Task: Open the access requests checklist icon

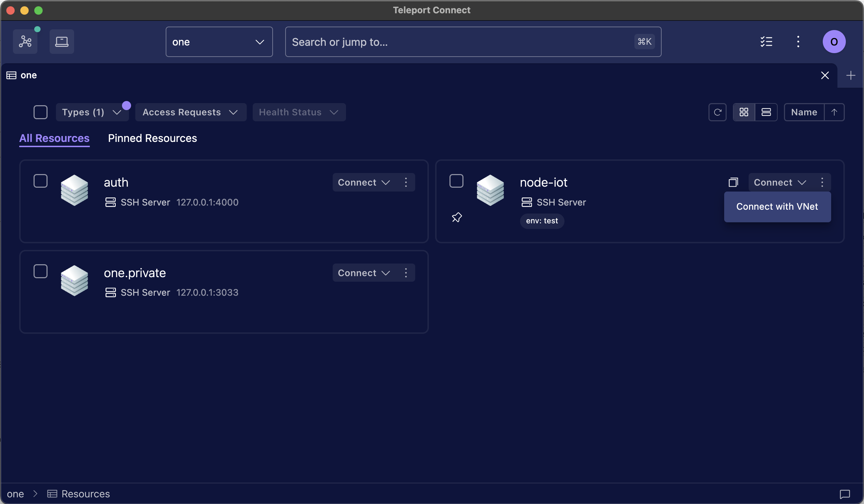Action: (x=766, y=41)
